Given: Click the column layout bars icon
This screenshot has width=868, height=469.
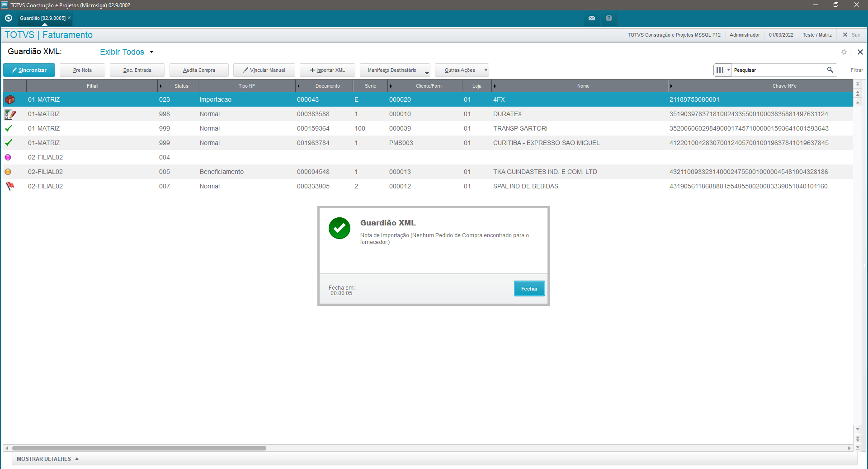Looking at the screenshot, I should [720, 70].
